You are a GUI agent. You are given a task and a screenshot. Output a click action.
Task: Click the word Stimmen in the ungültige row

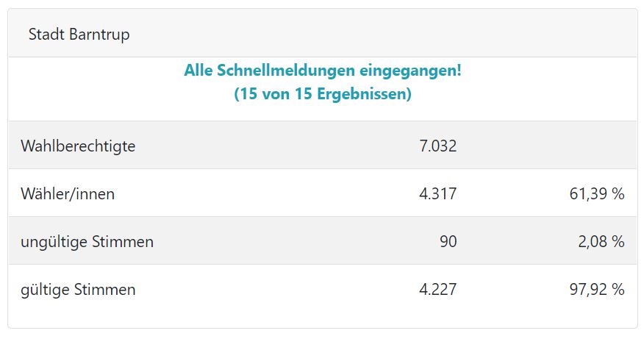tap(122, 242)
